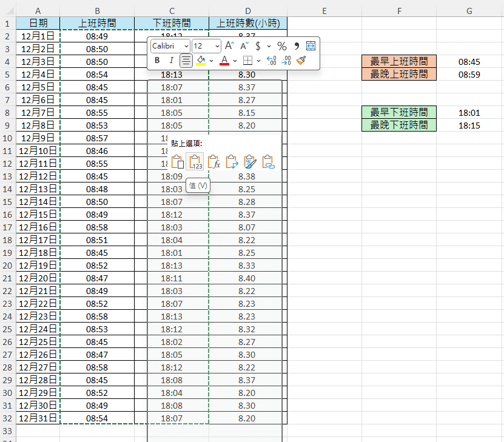
Task: Apply the percent style format
Action: pyautogui.click(x=282, y=46)
